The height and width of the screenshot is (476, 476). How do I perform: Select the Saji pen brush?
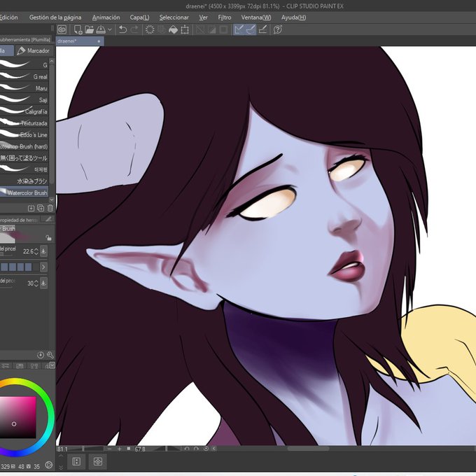(x=24, y=99)
